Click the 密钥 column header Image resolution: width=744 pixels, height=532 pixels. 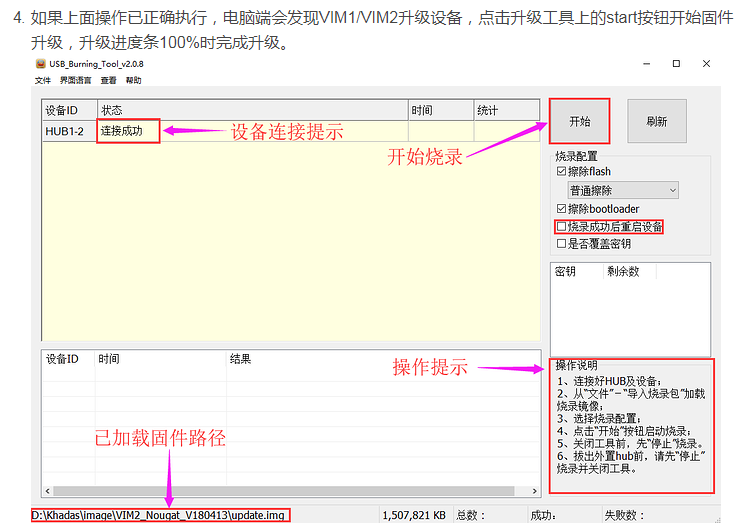(577, 271)
